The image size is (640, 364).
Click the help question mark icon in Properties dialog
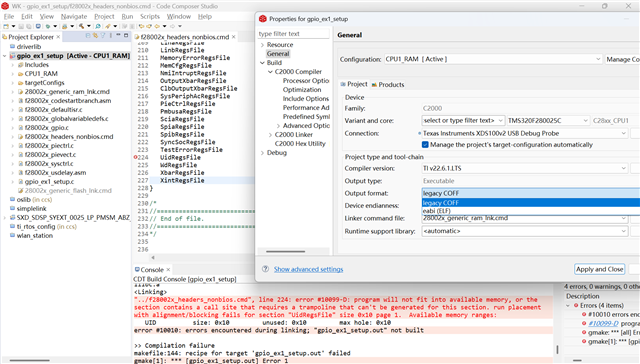click(265, 269)
